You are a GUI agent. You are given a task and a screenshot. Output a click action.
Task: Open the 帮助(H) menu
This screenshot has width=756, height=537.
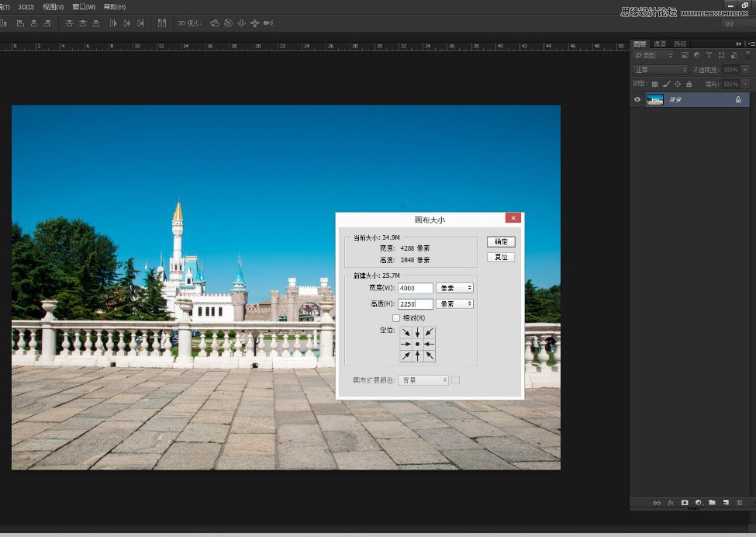pyautogui.click(x=115, y=7)
